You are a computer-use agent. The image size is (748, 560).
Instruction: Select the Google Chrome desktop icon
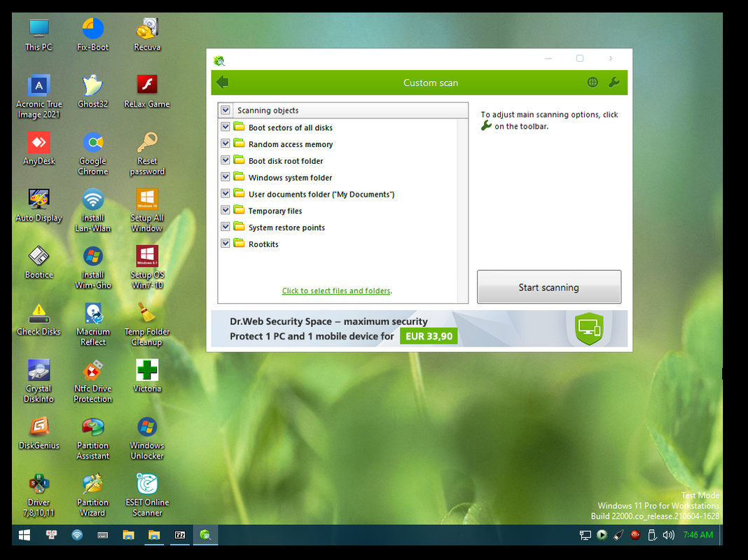[x=92, y=154]
